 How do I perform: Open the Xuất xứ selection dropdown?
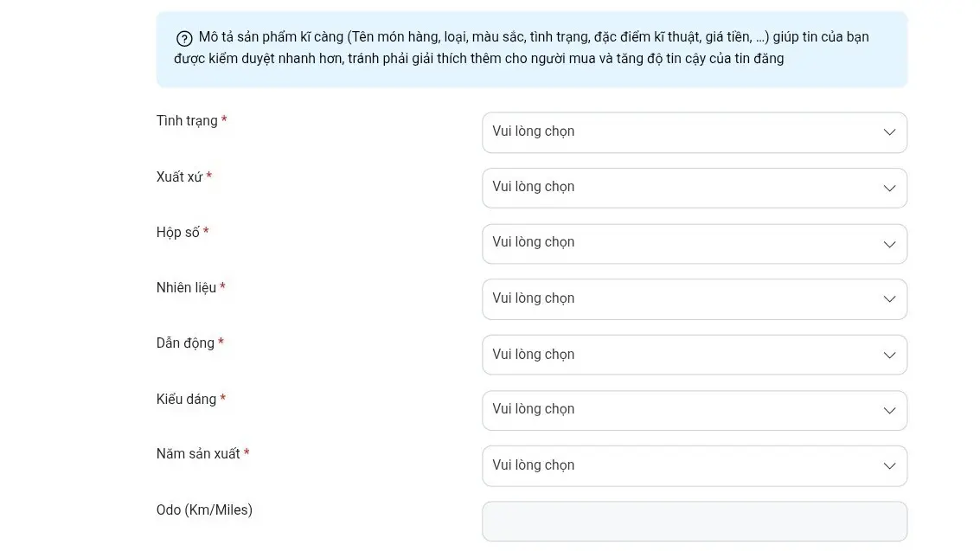click(692, 188)
